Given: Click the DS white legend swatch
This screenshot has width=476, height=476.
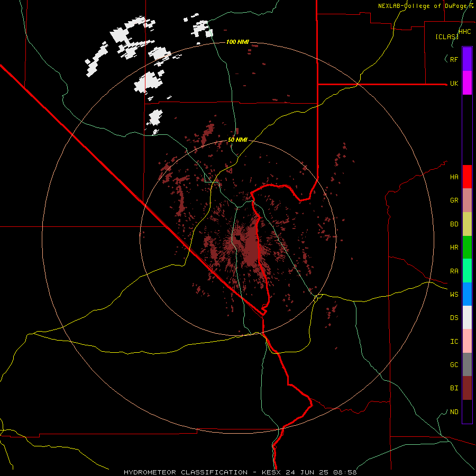Looking at the screenshot, I should [x=467, y=317].
